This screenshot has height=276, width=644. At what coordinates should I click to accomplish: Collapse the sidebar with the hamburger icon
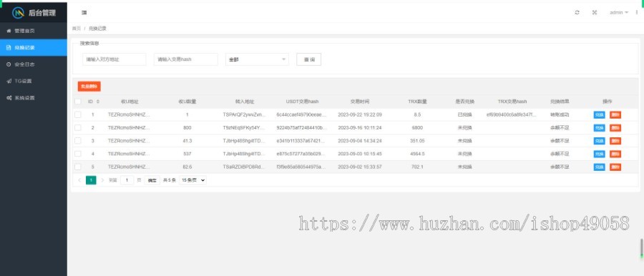tap(84, 13)
